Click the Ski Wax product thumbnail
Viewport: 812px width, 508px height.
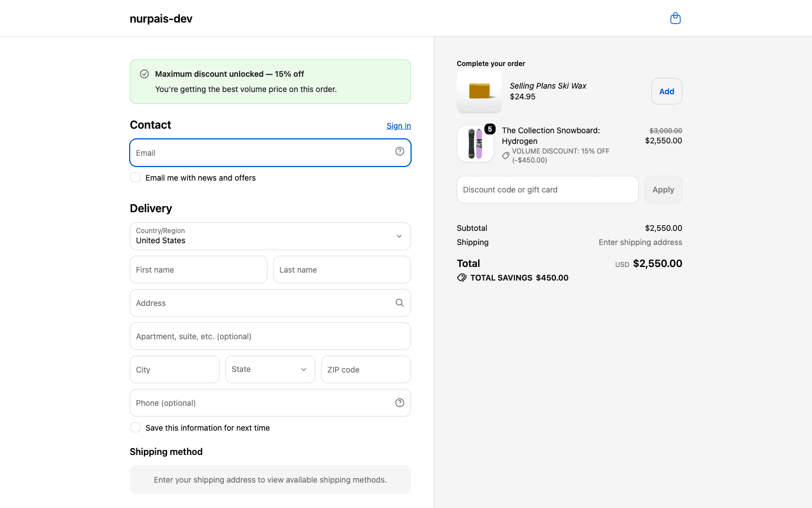(x=479, y=91)
